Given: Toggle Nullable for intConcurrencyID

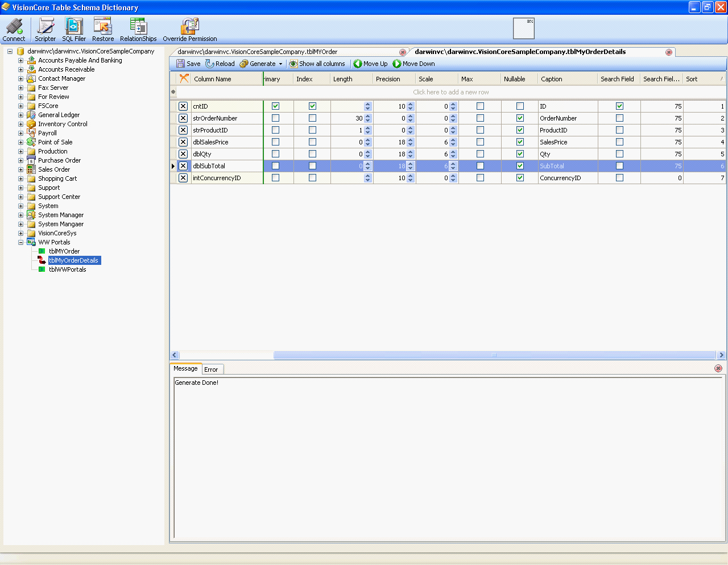Looking at the screenshot, I should tap(520, 178).
